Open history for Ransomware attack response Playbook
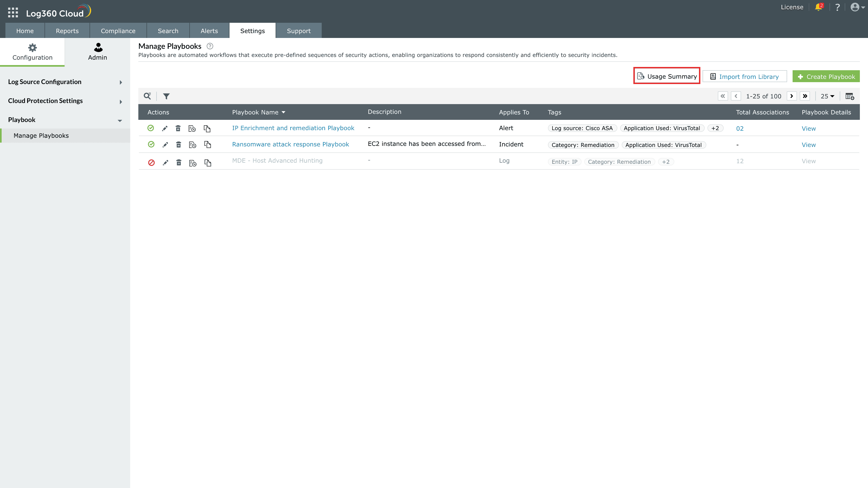868x488 pixels. (x=192, y=145)
